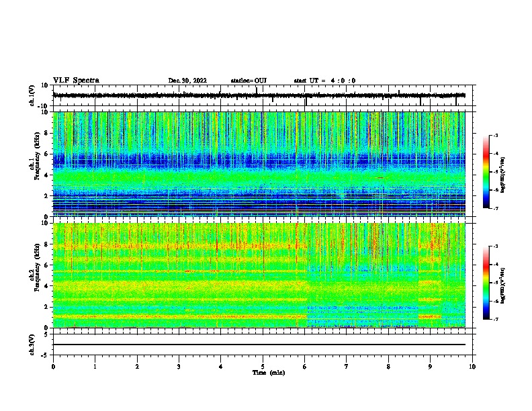
Task: Click the '0' tick on the time axis
Action: tap(53, 367)
